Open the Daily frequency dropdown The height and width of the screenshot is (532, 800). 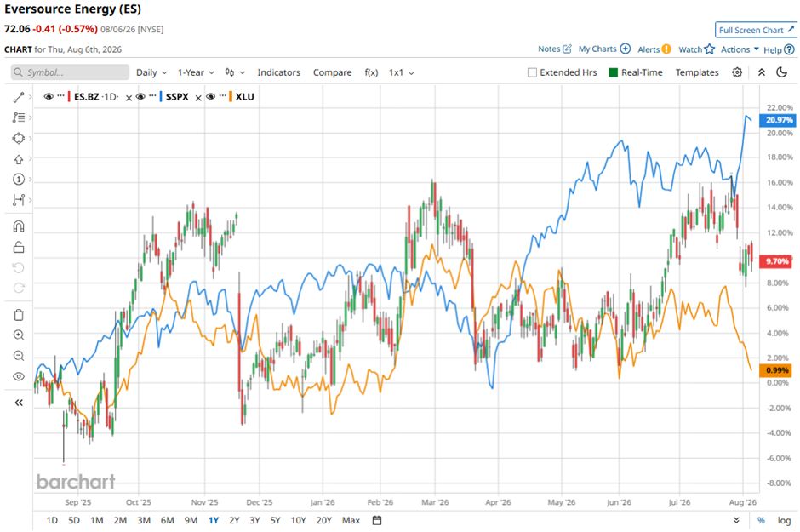[x=151, y=72]
